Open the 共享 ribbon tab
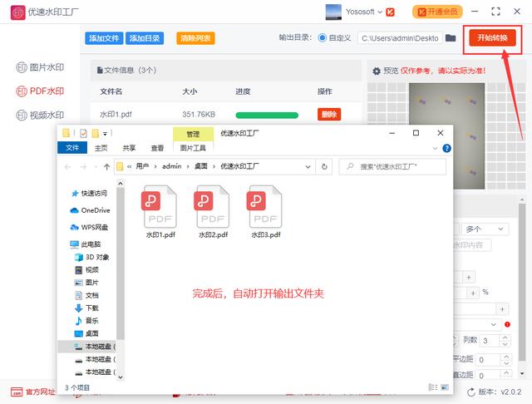Screen dimensions: 532x404 coord(129,148)
